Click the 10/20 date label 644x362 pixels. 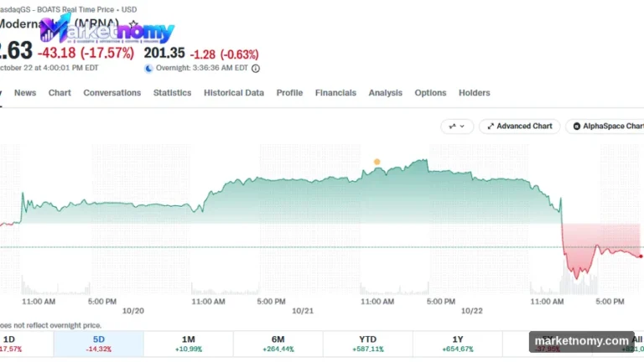(x=133, y=311)
